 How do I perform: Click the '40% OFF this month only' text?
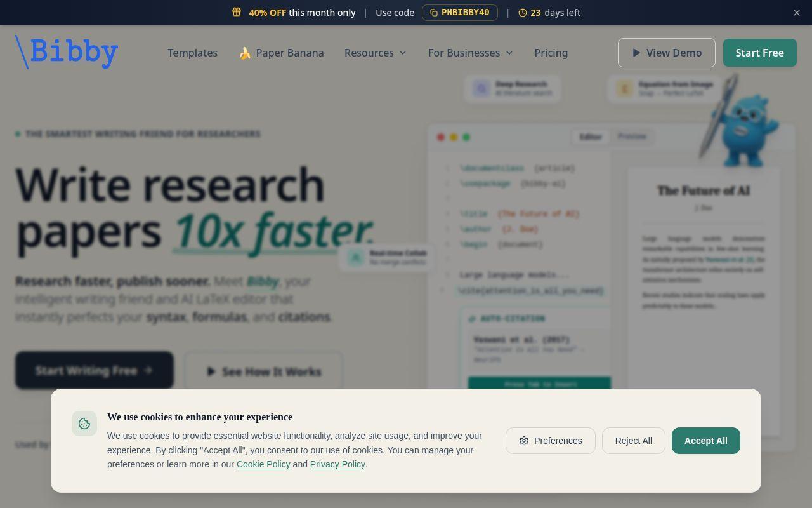[302, 13]
